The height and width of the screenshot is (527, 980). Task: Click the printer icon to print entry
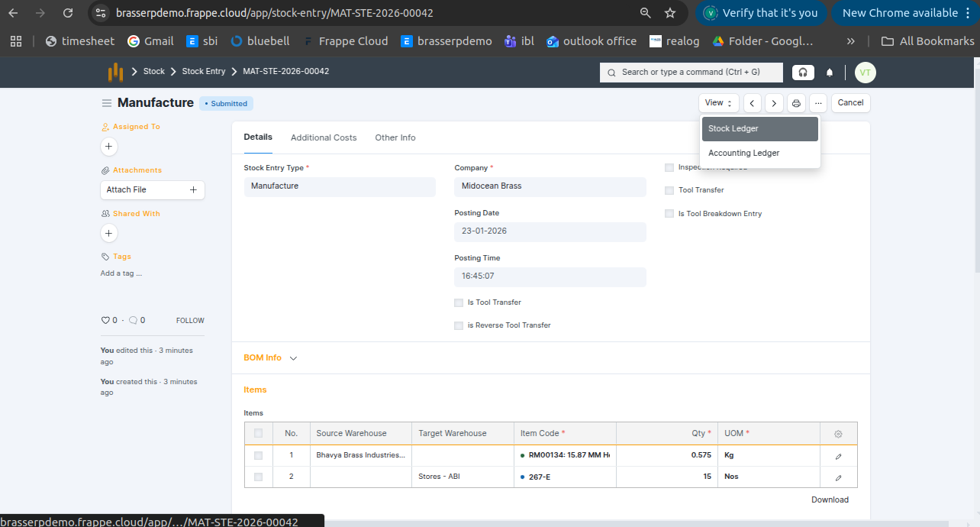point(796,103)
